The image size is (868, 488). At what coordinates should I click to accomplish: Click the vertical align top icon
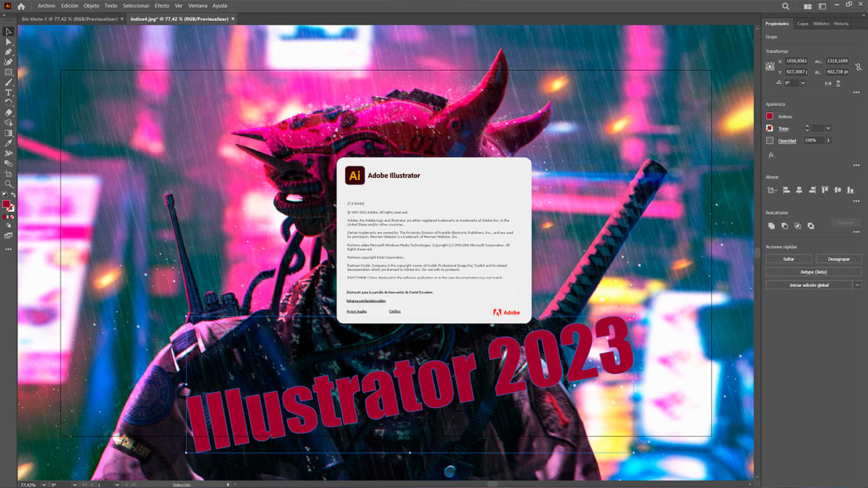[x=824, y=190]
